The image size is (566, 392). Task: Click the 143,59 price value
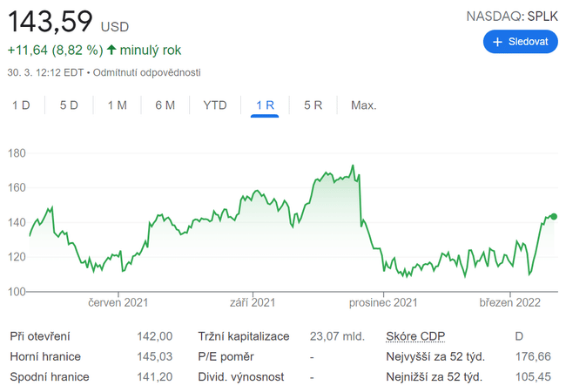point(50,22)
